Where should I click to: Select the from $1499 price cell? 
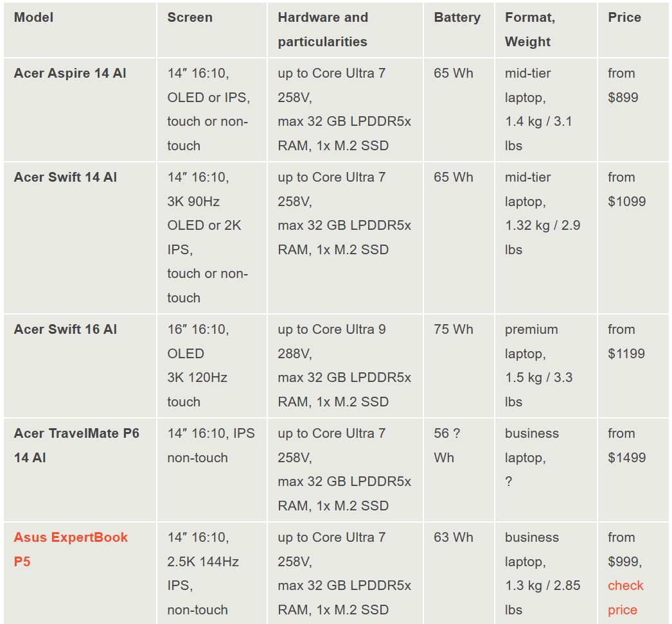point(626,446)
